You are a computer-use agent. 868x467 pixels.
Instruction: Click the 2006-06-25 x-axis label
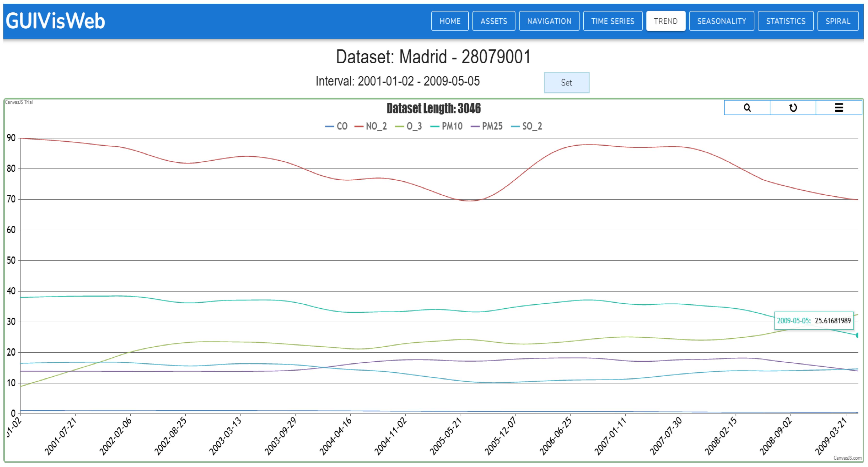coord(555,436)
